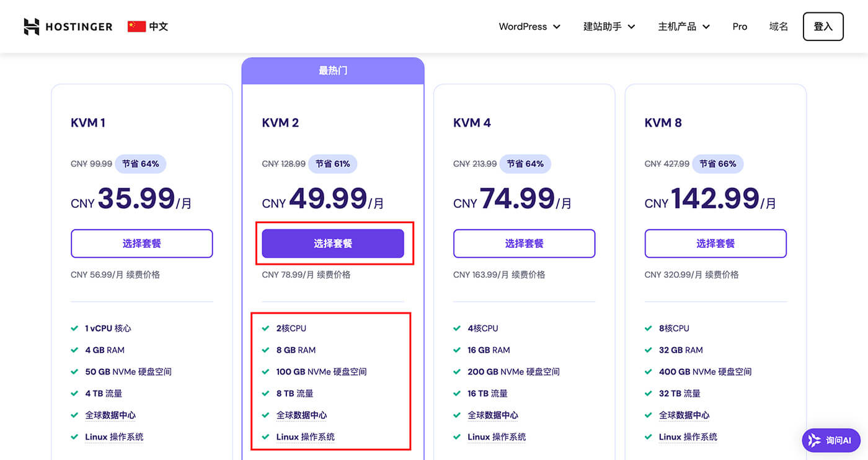The height and width of the screenshot is (460, 868).
Task: Click the checkmark beside KVM 4 全球数据中心
Action: coord(457,415)
